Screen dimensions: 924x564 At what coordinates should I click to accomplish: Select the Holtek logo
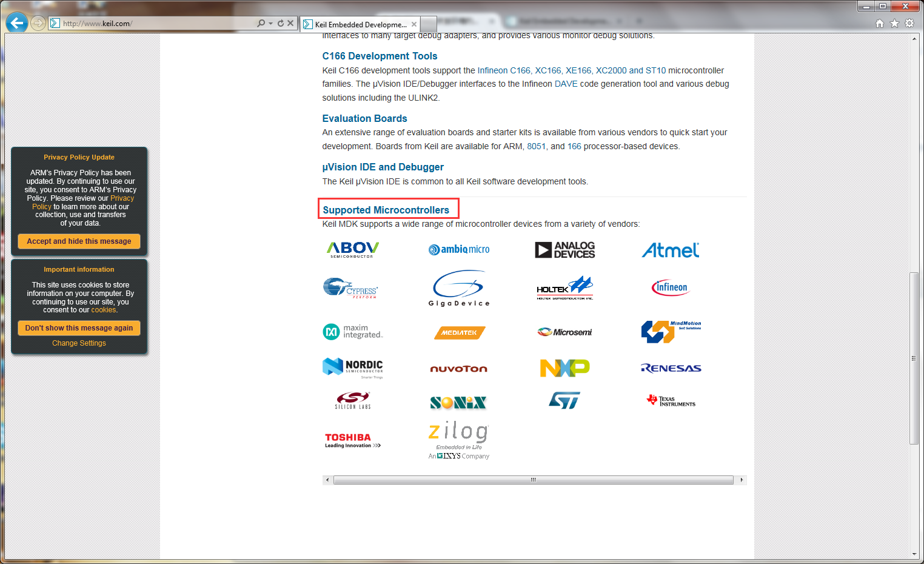click(x=565, y=288)
